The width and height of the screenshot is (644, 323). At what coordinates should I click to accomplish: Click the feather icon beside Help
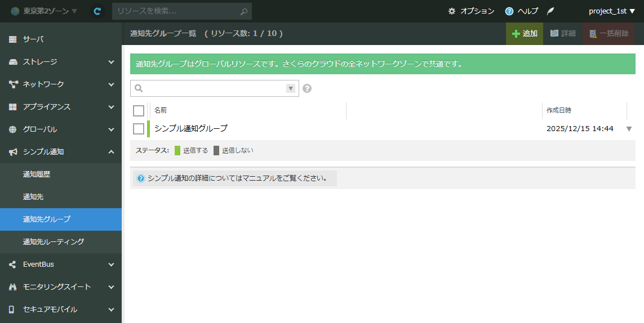pos(550,11)
